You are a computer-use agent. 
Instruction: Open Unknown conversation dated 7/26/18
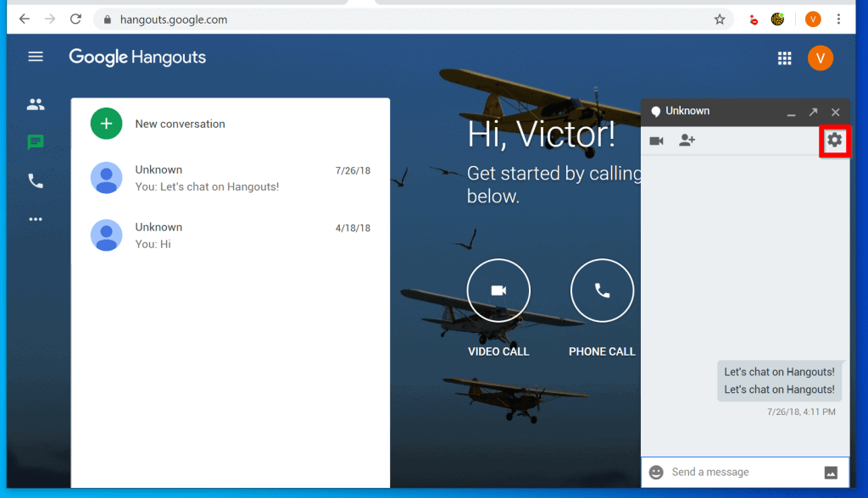click(231, 178)
